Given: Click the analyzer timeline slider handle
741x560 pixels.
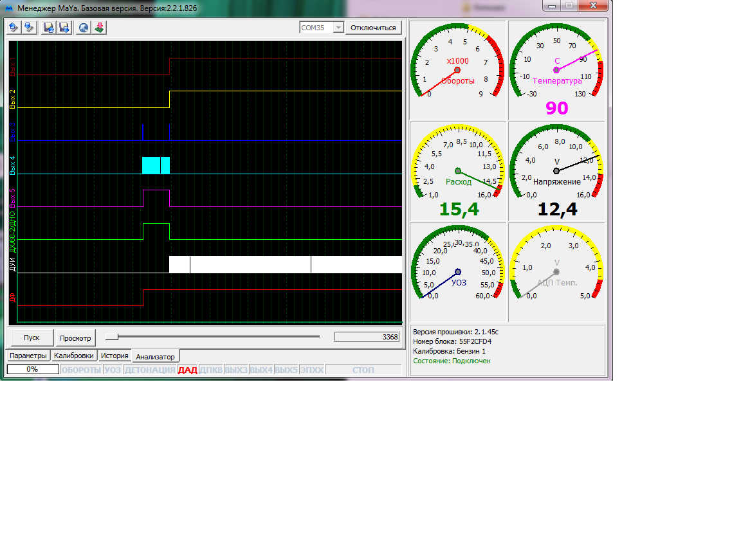Looking at the screenshot, I should (112, 337).
